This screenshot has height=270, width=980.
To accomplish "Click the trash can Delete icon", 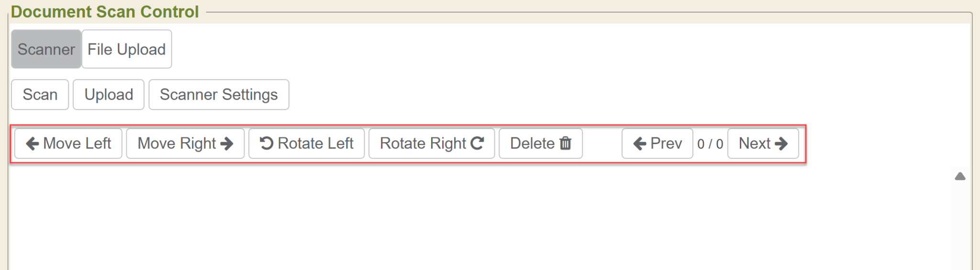I will click(x=566, y=144).
